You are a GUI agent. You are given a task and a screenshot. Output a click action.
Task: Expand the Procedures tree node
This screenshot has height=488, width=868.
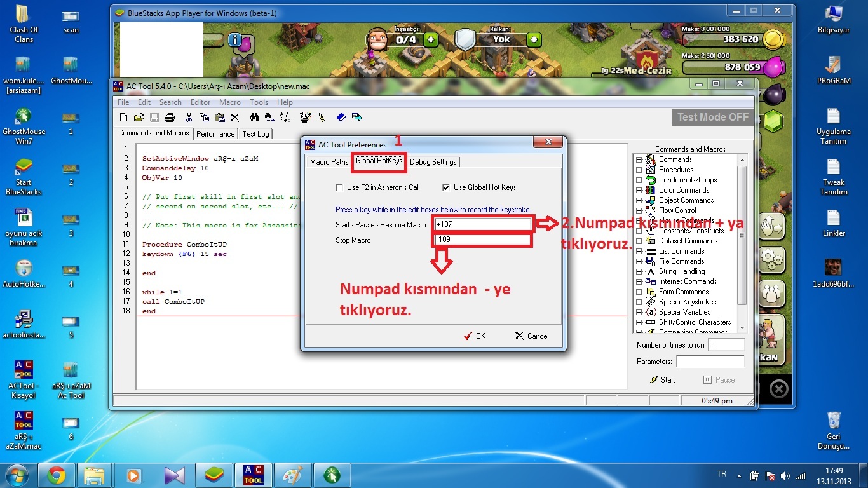[x=639, y=170]
